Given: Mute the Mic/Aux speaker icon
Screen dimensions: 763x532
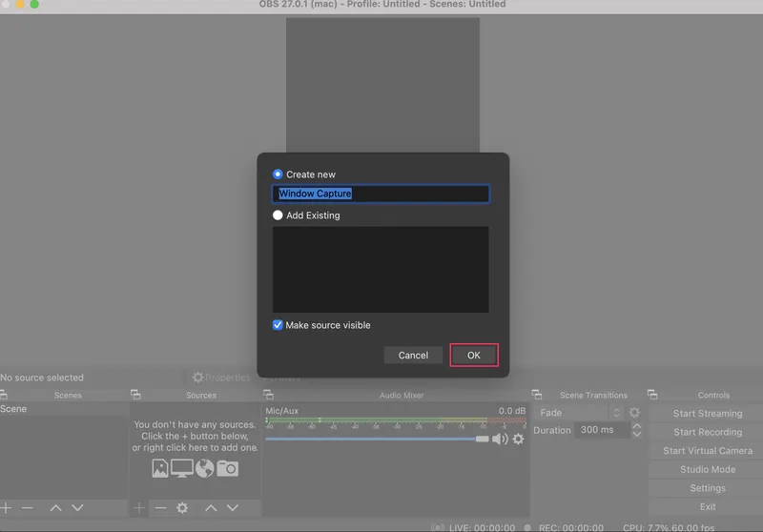Looking at the screenshot, I should tap(500, 439).
